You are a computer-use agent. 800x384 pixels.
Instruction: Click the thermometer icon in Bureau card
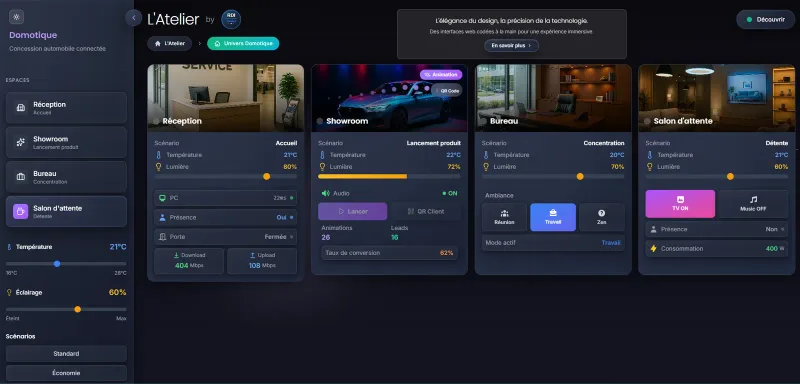pos(486,155)
